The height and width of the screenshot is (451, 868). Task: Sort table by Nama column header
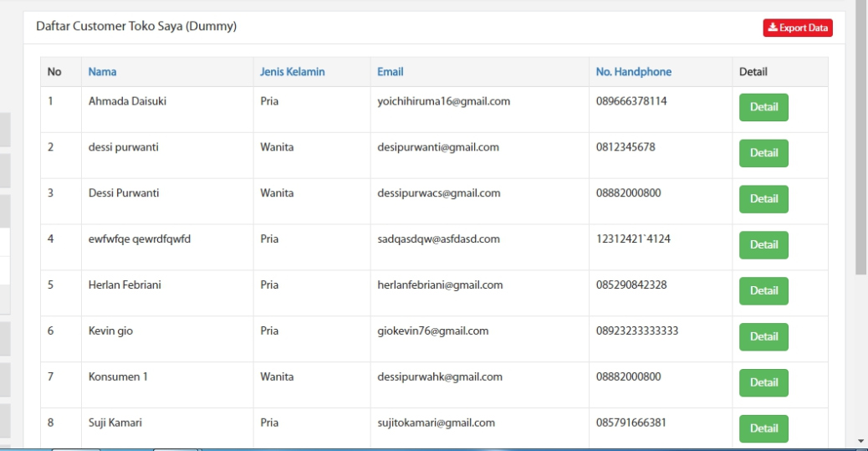click(x=103, y=72)
